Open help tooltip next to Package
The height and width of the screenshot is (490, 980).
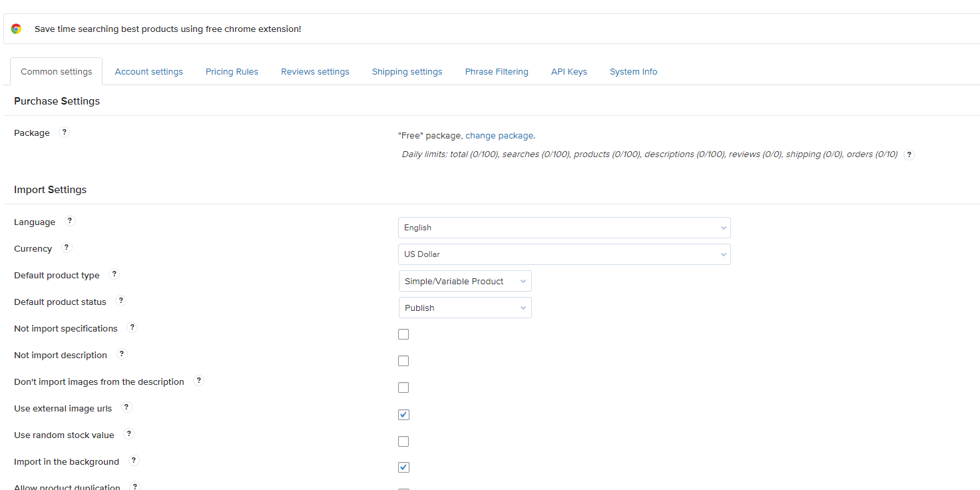(x=65, y=132)
